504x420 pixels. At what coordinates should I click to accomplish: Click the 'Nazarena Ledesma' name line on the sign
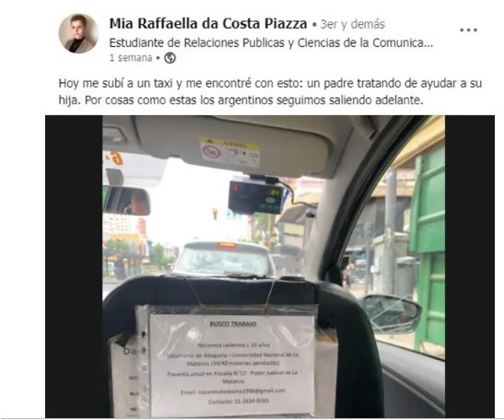pos(233,345)
